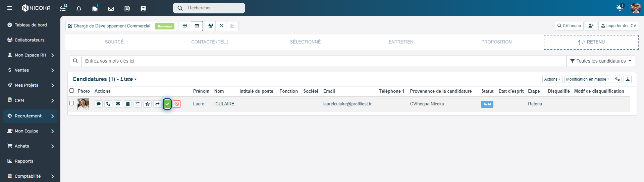644x182 pixels.
Task: Click the add candidate person-plus icon
Action: tap(591, 26)
